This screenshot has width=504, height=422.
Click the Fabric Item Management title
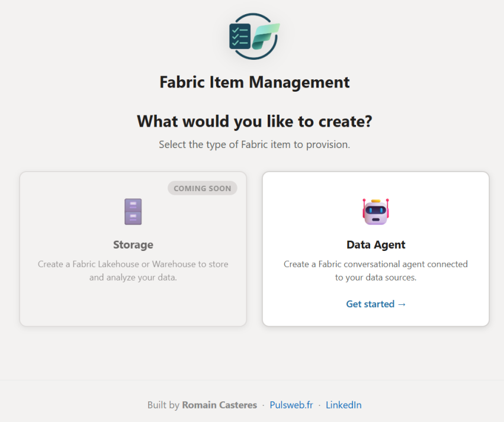click(x=254, y=82)
